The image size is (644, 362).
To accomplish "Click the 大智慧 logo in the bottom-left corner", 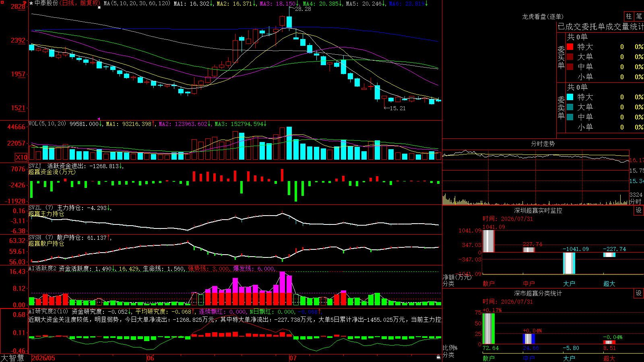I will 12,358.
